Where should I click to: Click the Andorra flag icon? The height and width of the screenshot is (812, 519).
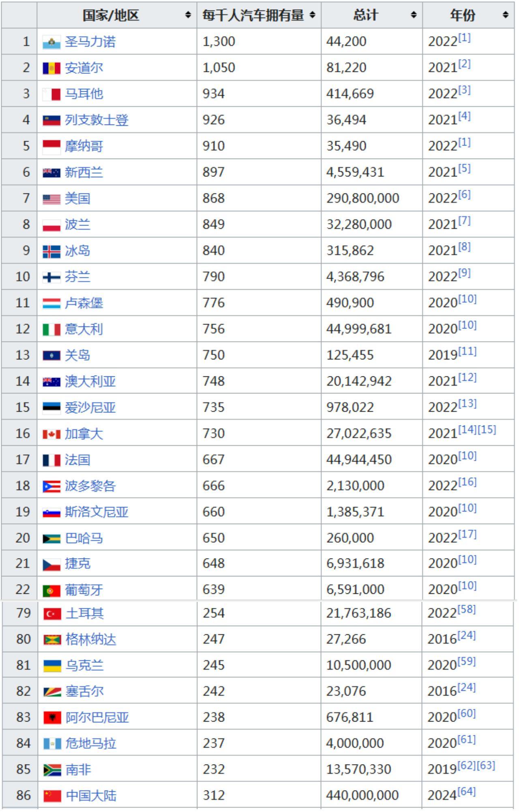(x=51, y=68)
